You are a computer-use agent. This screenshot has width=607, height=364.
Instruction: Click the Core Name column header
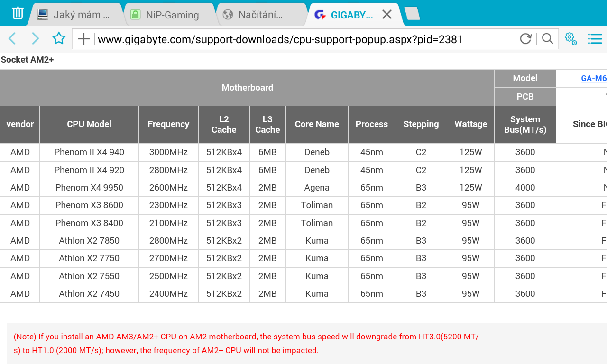(x=317, y=124)
